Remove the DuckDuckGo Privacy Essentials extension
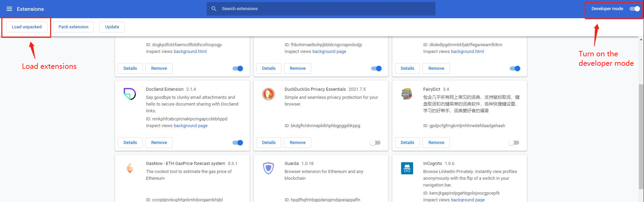The image size is (644, 202). pyautogui.click(x=297, y=143)
